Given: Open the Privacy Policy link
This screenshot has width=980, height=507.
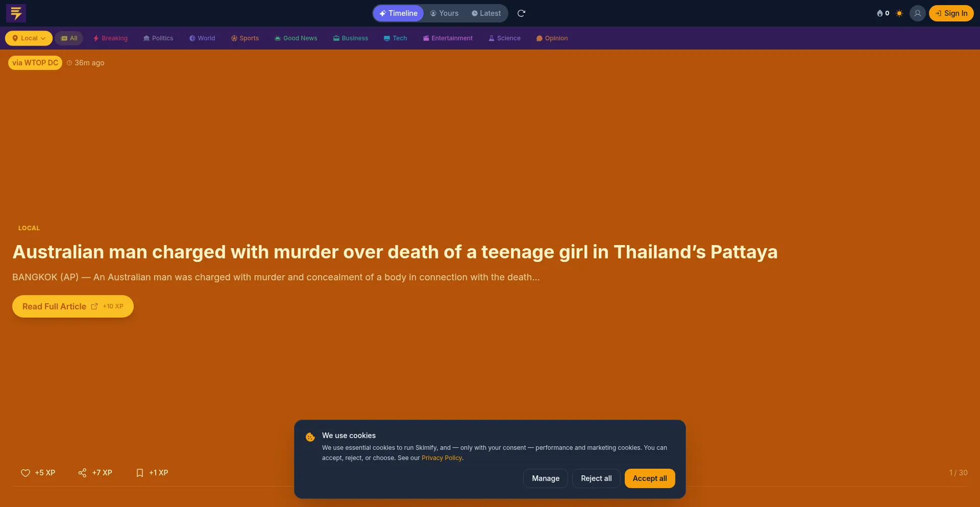Looking at the screenshot, I should point(442,458).
